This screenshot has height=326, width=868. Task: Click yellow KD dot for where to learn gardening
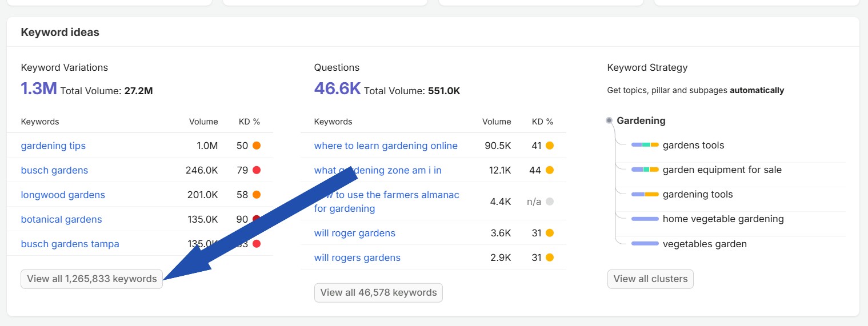pyautogui.click(x=550, y=146)
